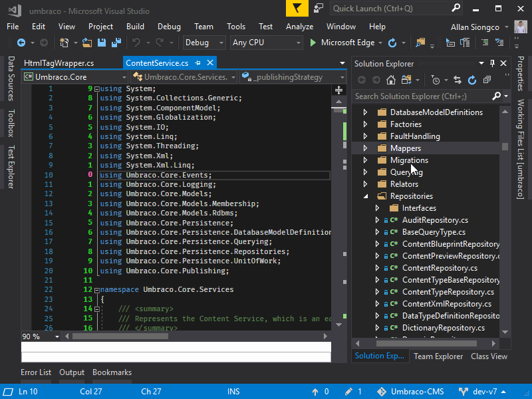The image size is (532, 399).
Task: Collapse the using directives outline block
Action: click(x=97, y=89)
